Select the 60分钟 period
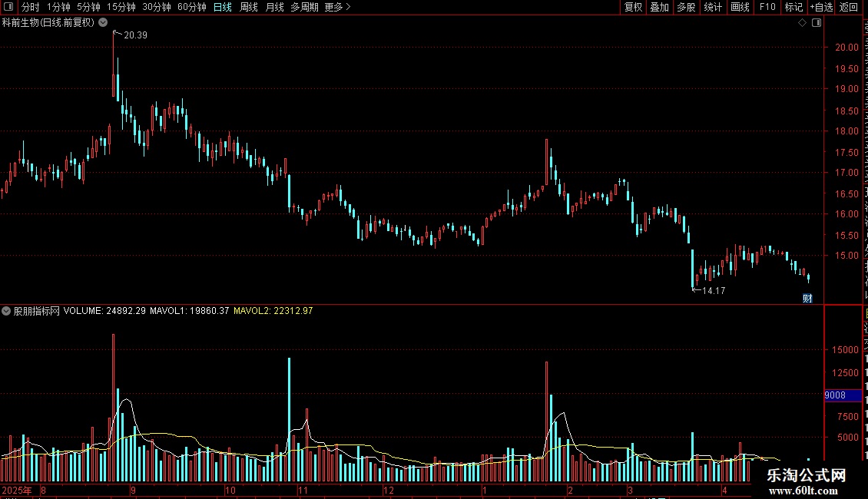Viewport: 868px width, 499px height. [191, 7]
